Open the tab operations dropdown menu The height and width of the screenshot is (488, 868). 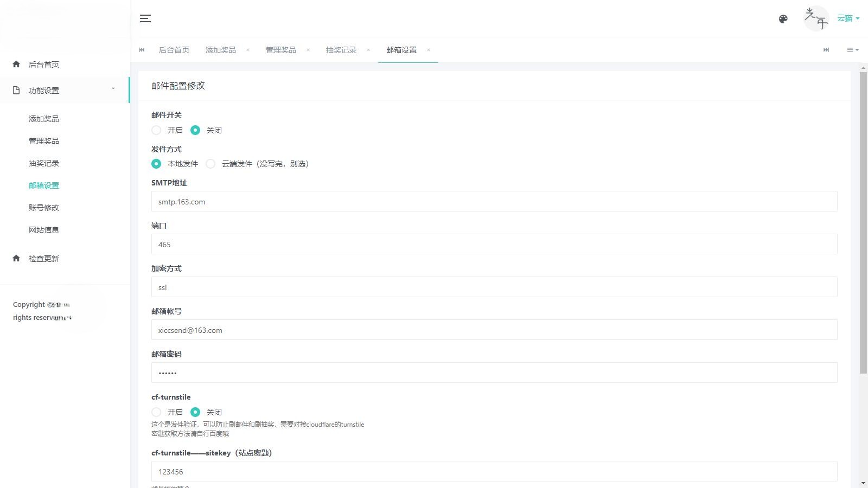click(853, 50)
